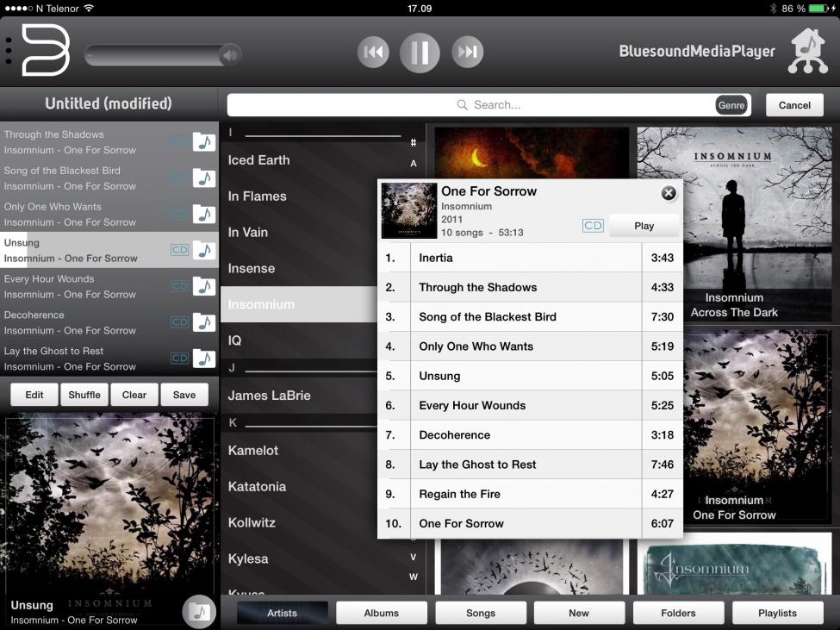Switch to the Albums tab
The height and width of the screenshot is (630, 840).
coord(382,613)
